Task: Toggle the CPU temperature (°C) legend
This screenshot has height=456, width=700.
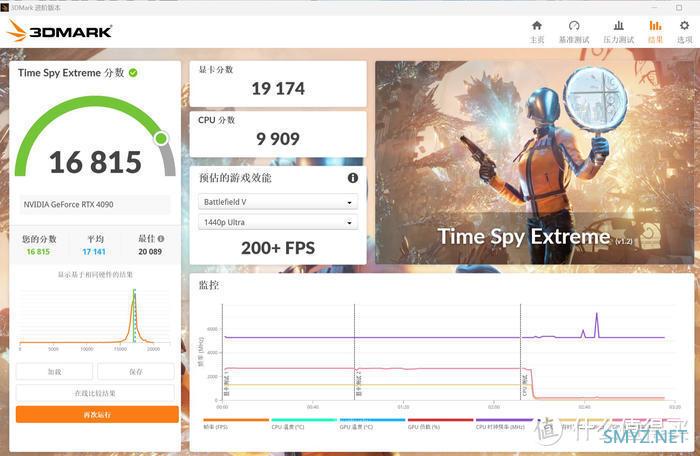Action: (x=304, y=424)
